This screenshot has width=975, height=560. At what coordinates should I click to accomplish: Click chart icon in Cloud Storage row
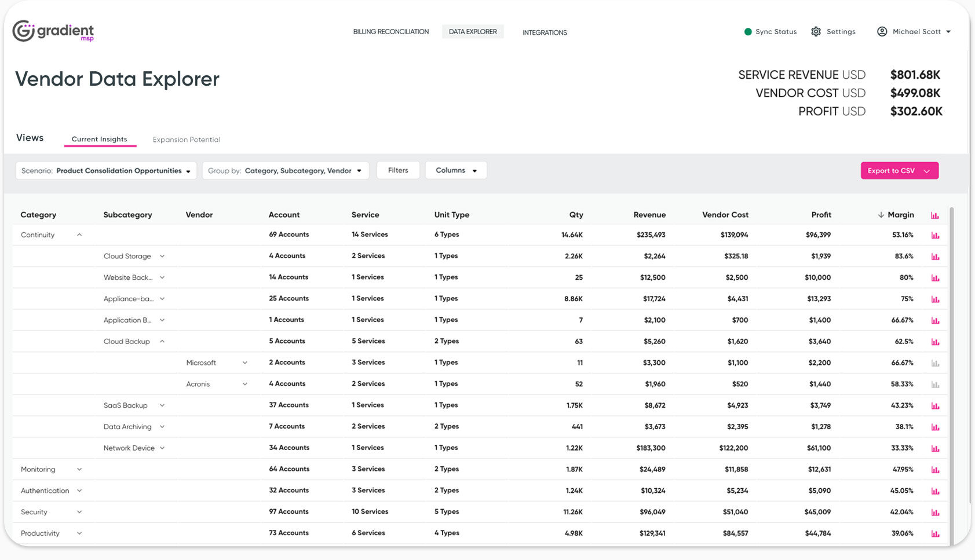(x=935, y=257)
